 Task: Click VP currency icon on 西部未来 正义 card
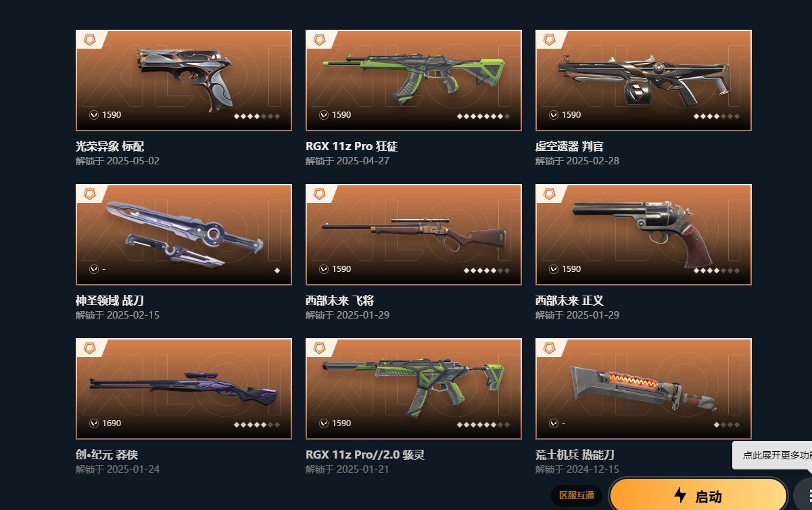554,269
